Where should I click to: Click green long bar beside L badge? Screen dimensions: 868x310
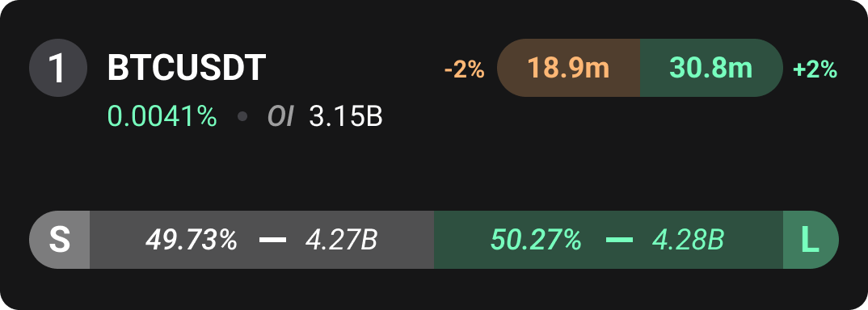tap(609, 240)
